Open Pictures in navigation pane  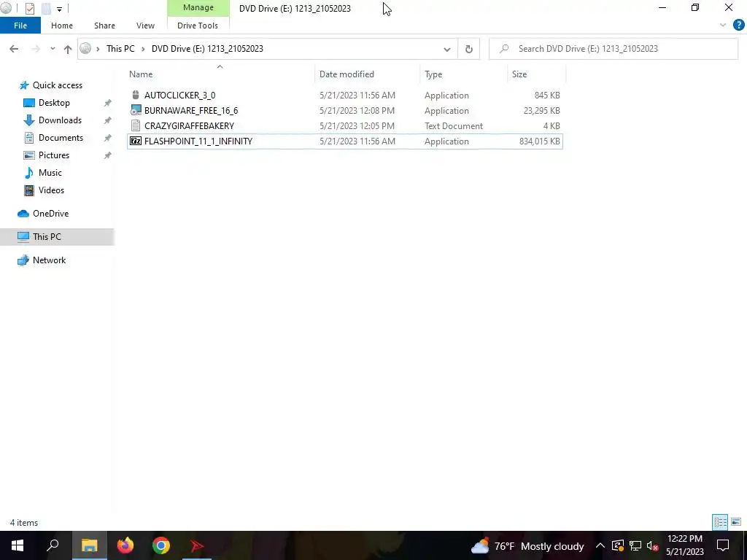pos(54,155)
